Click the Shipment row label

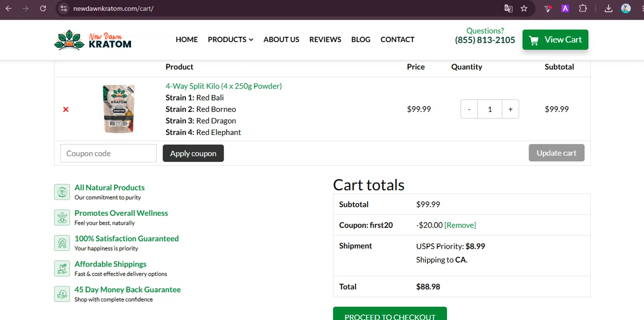355,246
